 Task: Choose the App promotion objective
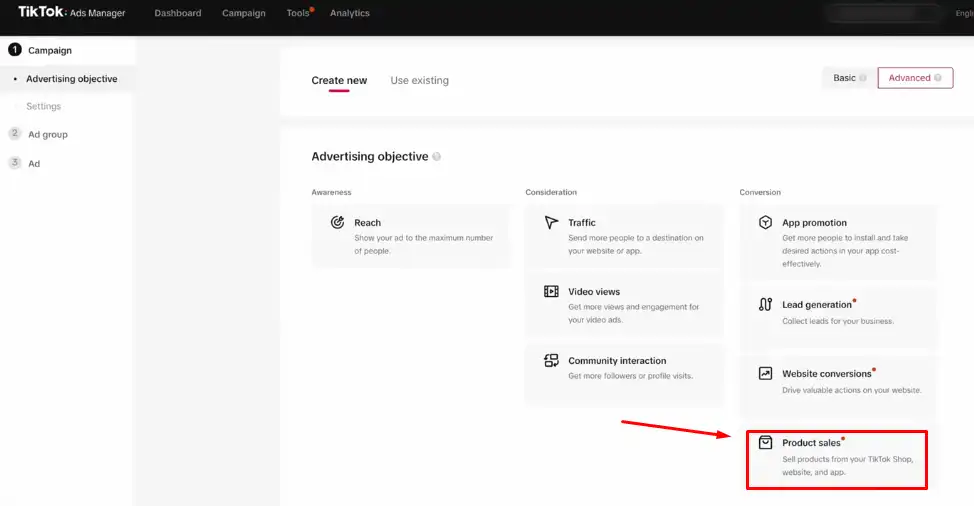click(x=838, y=242)
